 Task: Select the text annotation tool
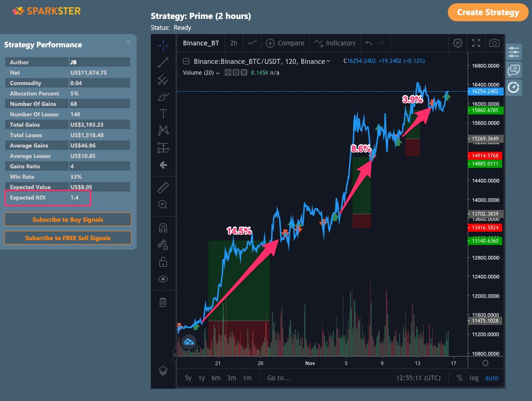coord(163,113)
